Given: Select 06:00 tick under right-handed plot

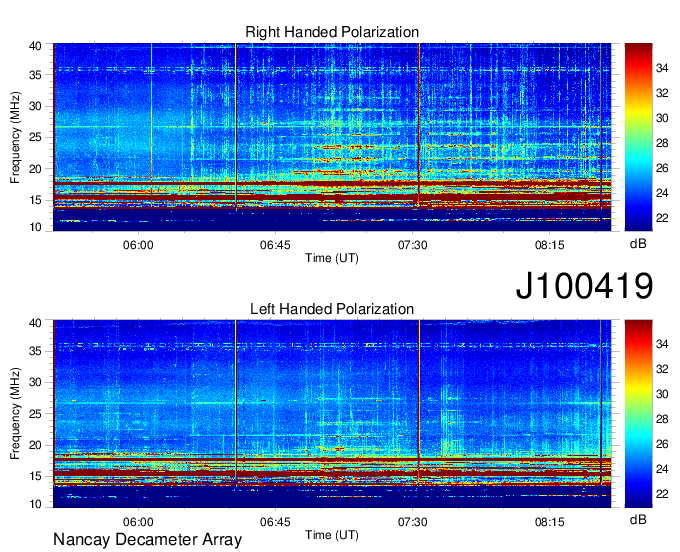Looking at the screenshot, I should point(138,245).
